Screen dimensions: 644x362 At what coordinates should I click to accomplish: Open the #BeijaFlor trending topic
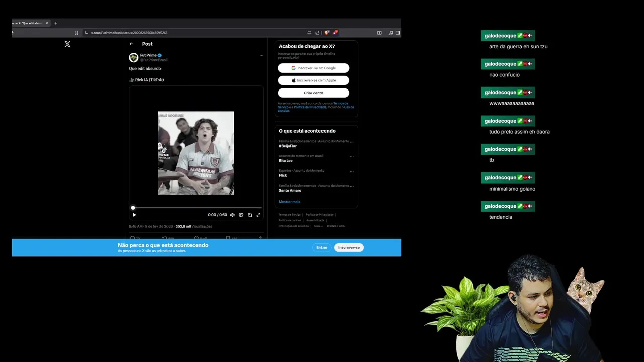click(x=288, y=146)
